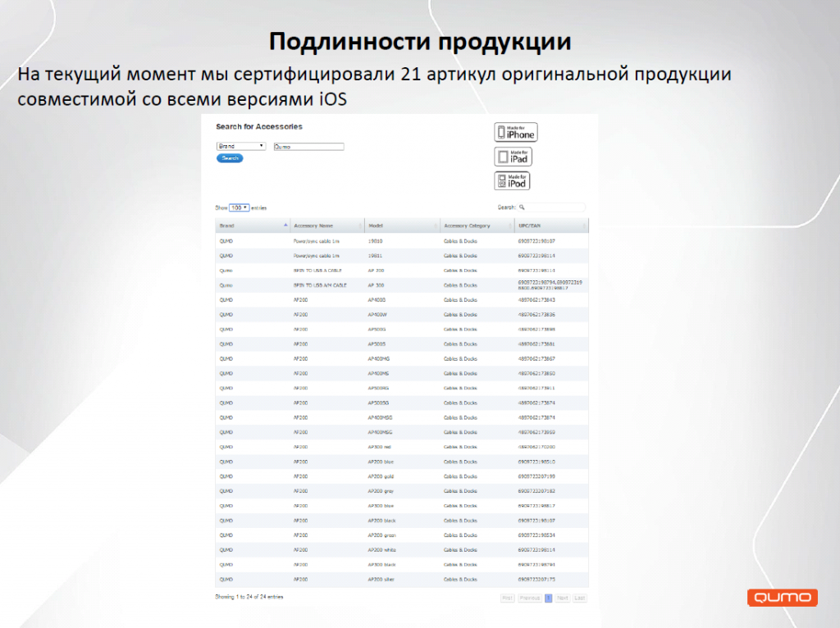Viewport: 840px width, 628px height.
Task: Click model cell 'AP400MS'
Action: pyautogui.click(x=378, y=374)
